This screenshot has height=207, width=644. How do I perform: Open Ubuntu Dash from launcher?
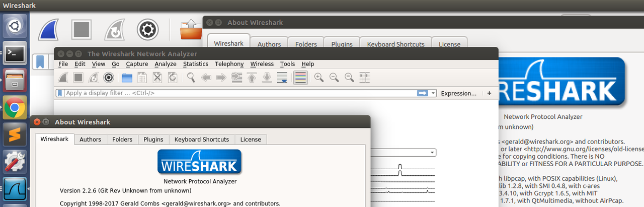15,25
